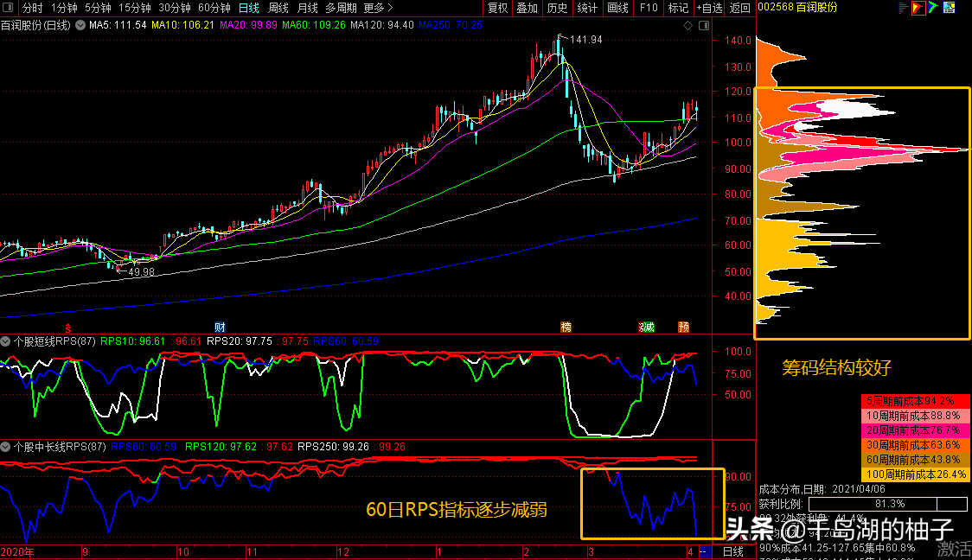Screen dimensions: 972x560
Task: Switch to the 15分钟 period
Action: (x=135, y=8)
